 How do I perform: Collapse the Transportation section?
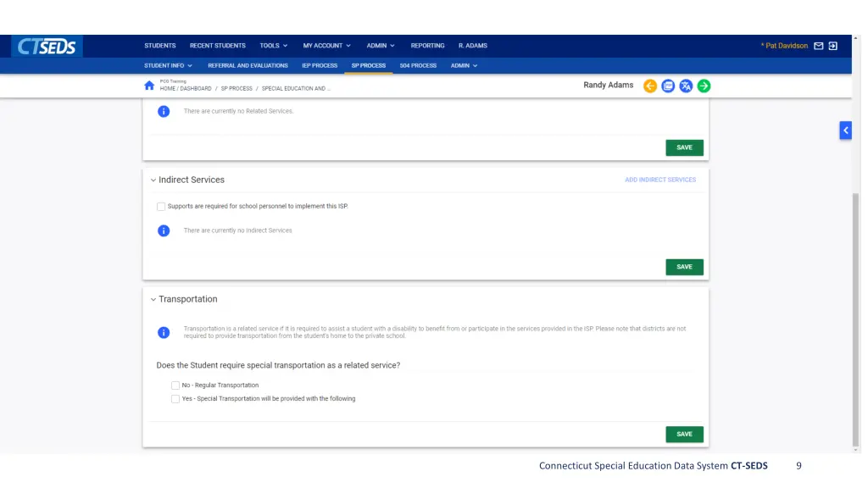tap(153, 299)
